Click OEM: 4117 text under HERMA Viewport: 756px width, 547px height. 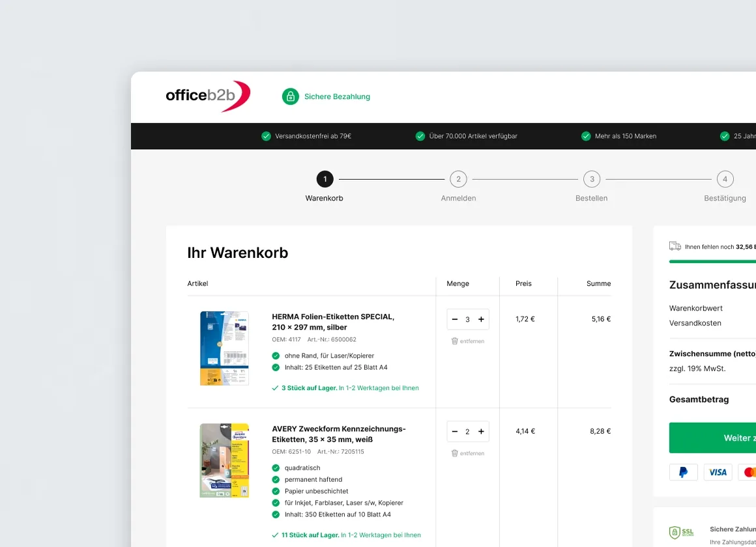pos(286,340)
